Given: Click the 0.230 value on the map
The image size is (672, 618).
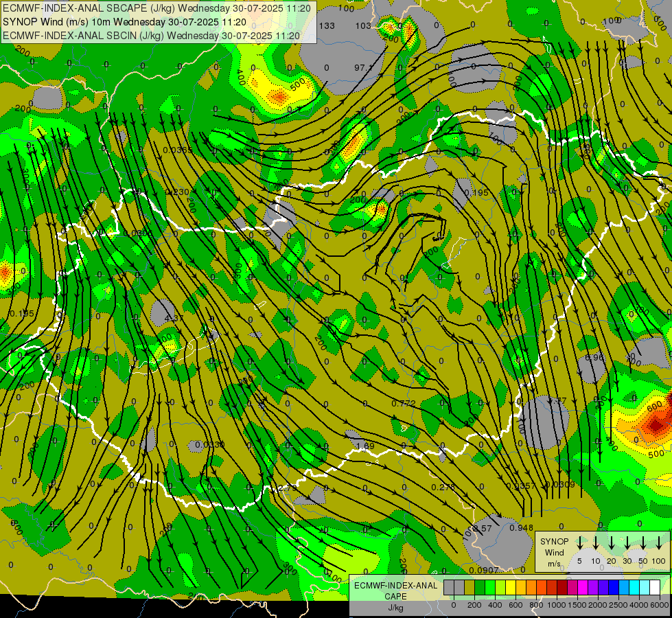Looking at the screenshot, I should pyautogui.click(x=177, y=192).
